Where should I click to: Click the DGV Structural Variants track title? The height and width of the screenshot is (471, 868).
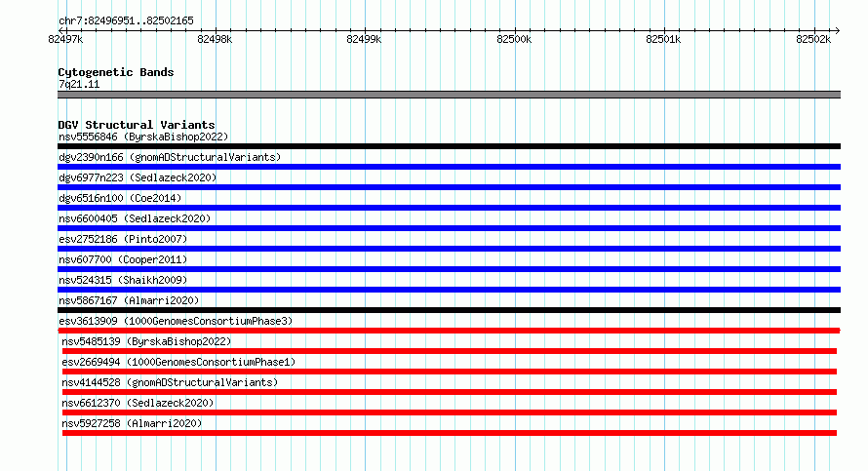137,125
